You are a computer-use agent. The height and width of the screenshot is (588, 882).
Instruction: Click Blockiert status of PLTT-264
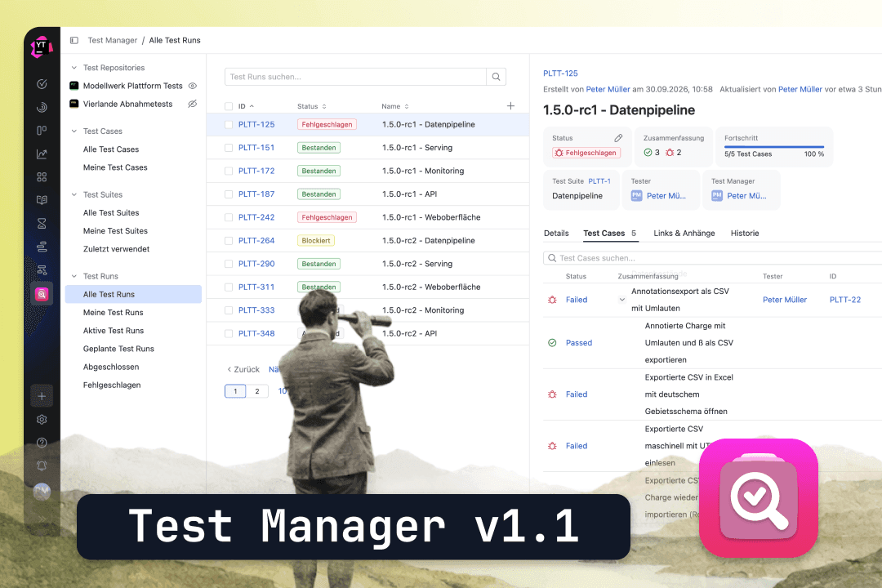[x=315, y=241]
